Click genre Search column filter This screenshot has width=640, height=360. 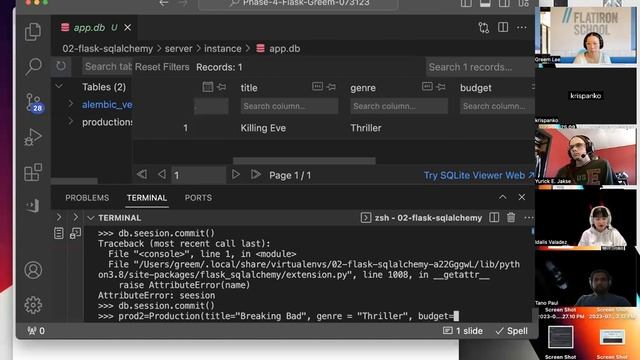pyautogui.click(x=399, y=106)
